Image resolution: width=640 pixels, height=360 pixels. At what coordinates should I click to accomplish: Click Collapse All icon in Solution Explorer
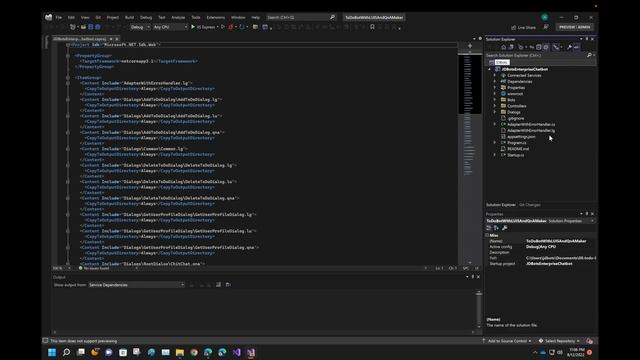coord(539,47)
